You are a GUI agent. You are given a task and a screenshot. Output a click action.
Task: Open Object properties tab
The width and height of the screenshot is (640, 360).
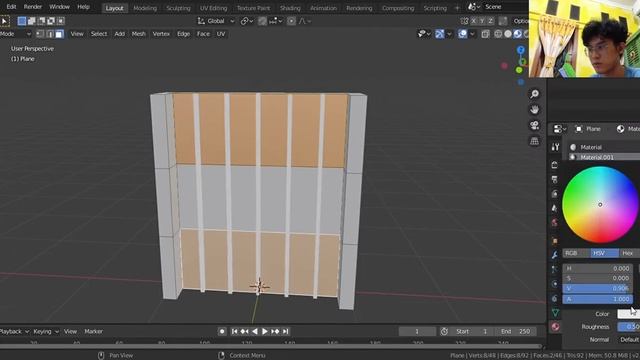click(555, 241)
